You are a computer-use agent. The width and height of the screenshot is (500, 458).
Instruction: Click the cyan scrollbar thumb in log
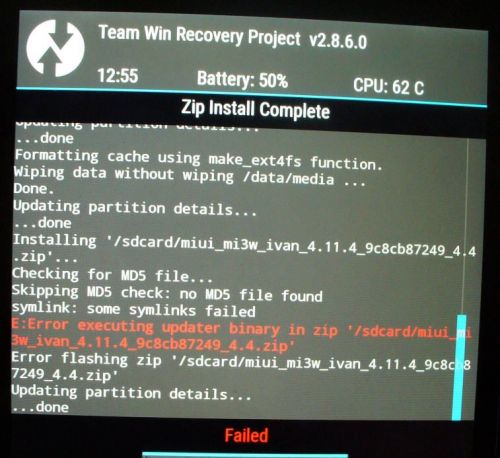coord(460,368)
